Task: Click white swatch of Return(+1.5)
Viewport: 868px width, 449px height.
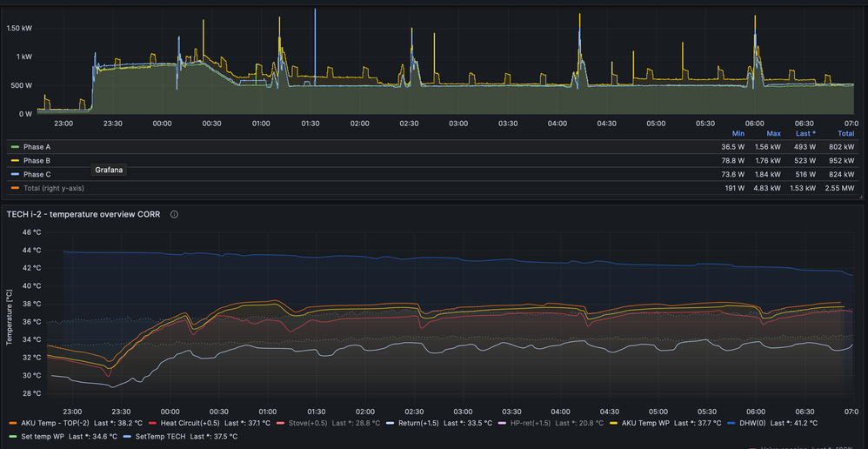Action: 391,423
